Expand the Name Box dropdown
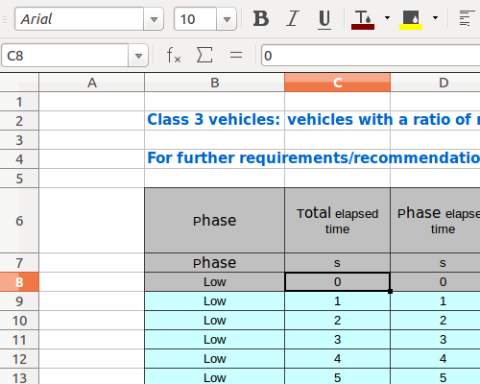 (x=138, y=56)
